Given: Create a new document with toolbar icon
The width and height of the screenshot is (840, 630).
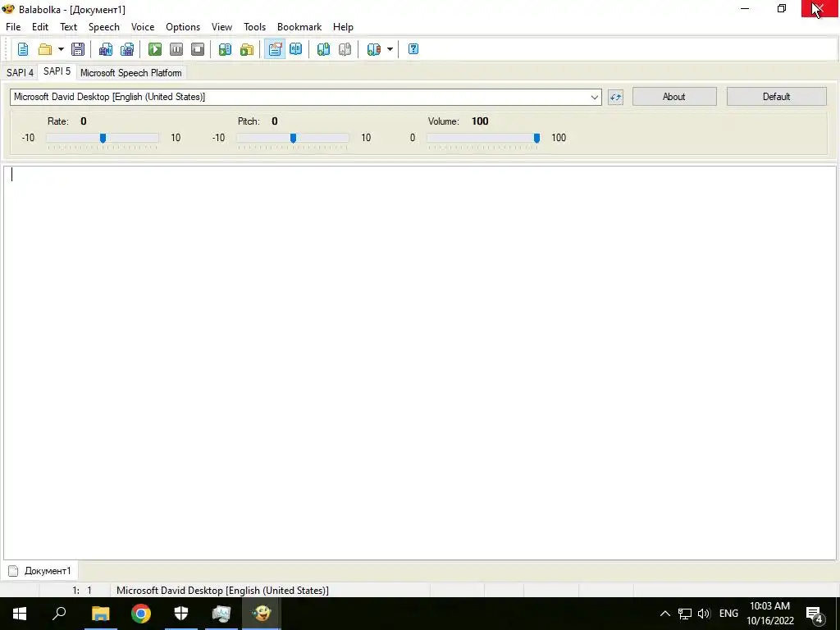Looking at the screenshot, I should click(x=22, y=49).
